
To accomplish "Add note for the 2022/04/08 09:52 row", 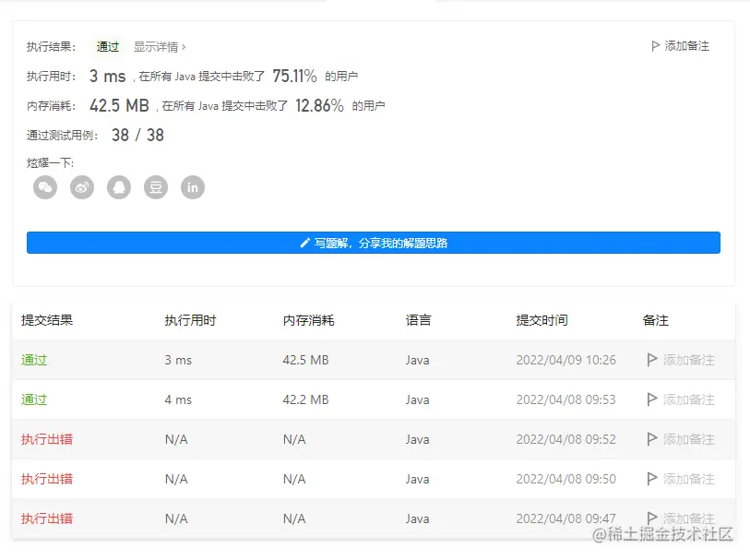I will 681,439.
